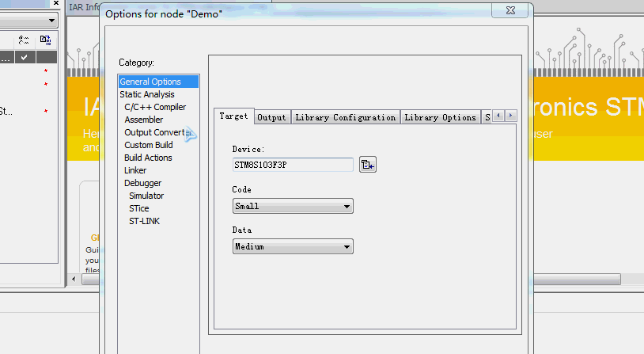Select the Simulator category

[146, 196]
